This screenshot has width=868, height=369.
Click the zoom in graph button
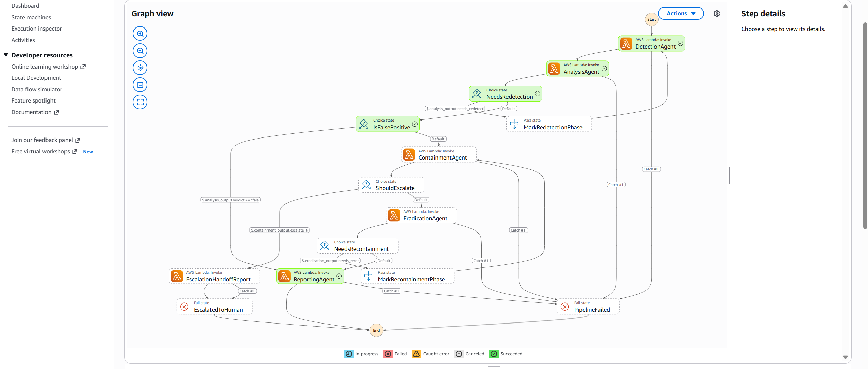[140, 34]
